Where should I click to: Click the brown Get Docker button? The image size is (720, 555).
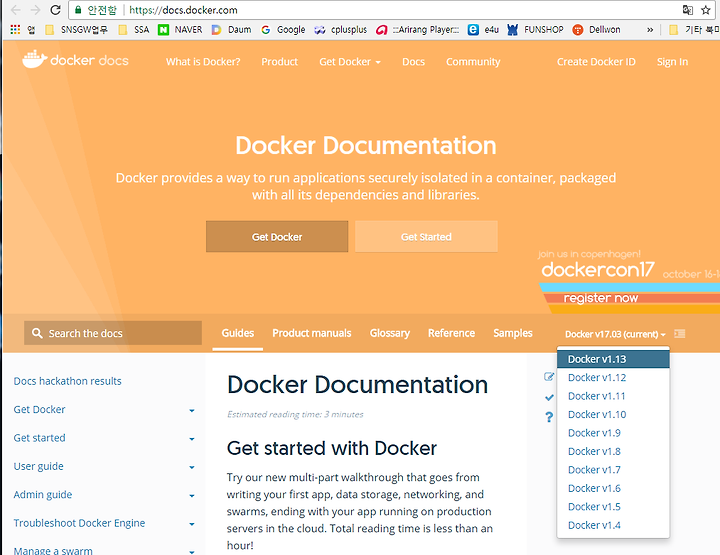(x=277, y=236)
